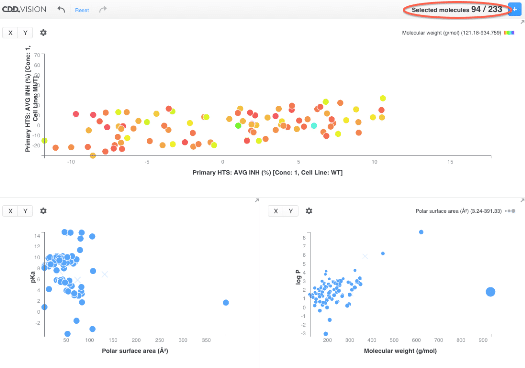Expand the log P plot with its corner arrow

(x=522, y=200)
